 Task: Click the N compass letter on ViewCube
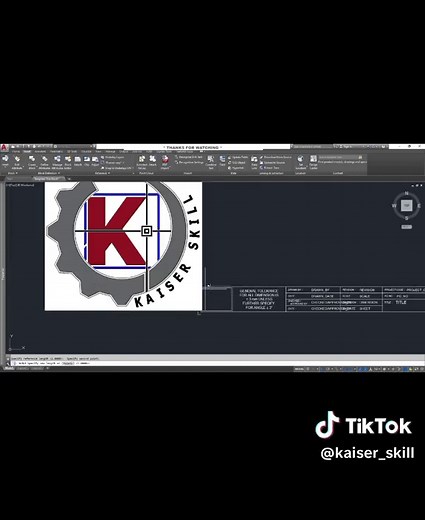406,193
